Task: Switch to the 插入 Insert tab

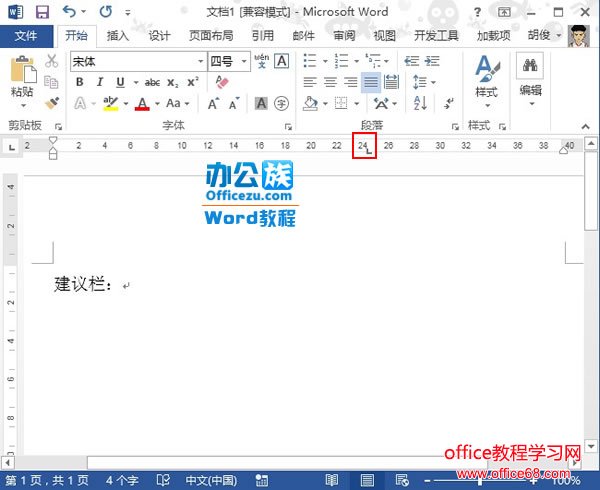Action: click(117, 36)
